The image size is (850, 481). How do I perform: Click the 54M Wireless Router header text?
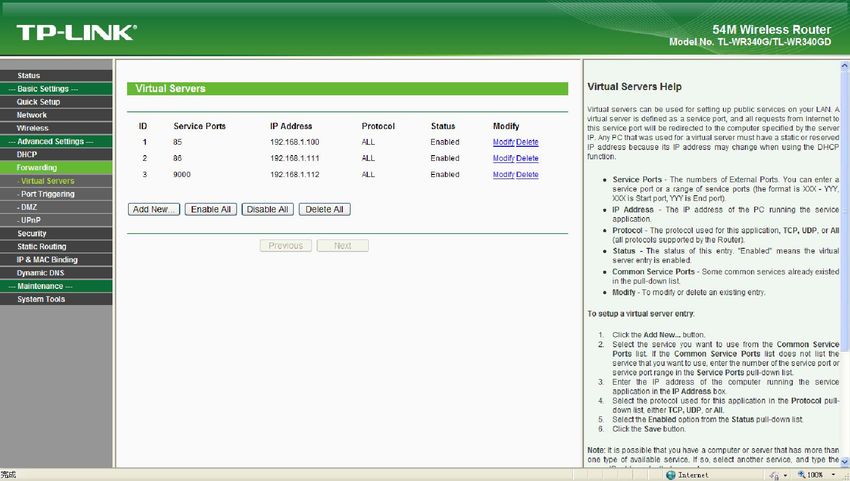click(x=771, y=30)
